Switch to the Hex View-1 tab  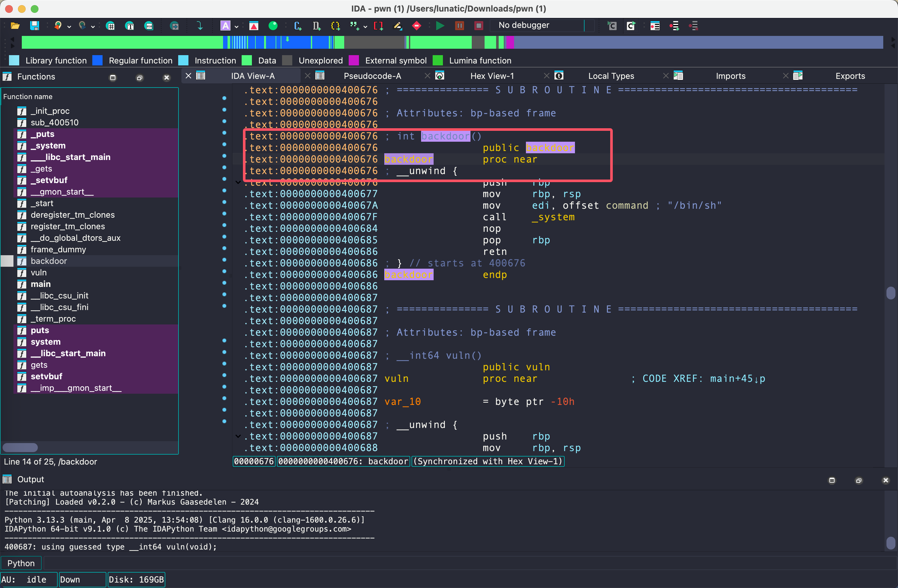(x=492, y=76)
